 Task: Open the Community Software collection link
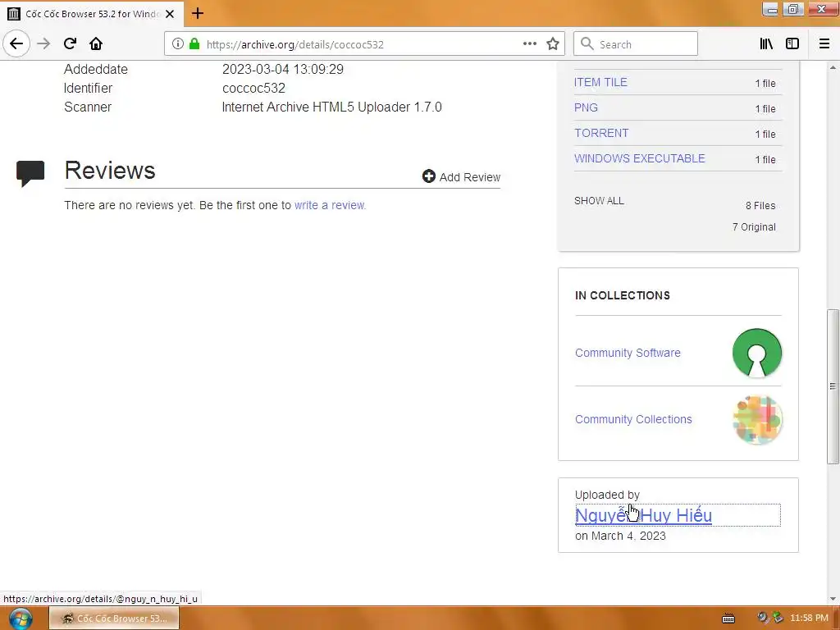[x=628, y=353]
